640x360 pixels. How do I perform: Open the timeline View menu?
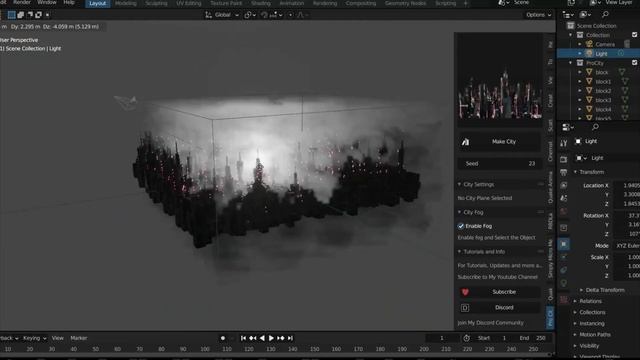click(x=58, y=338)
